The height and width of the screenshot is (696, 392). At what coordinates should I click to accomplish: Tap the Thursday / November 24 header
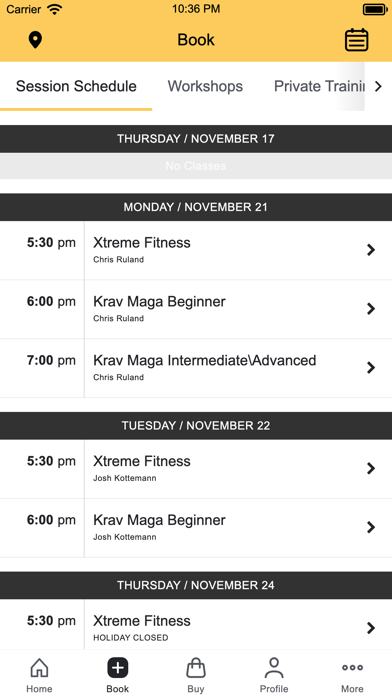(x=196, y=585)
